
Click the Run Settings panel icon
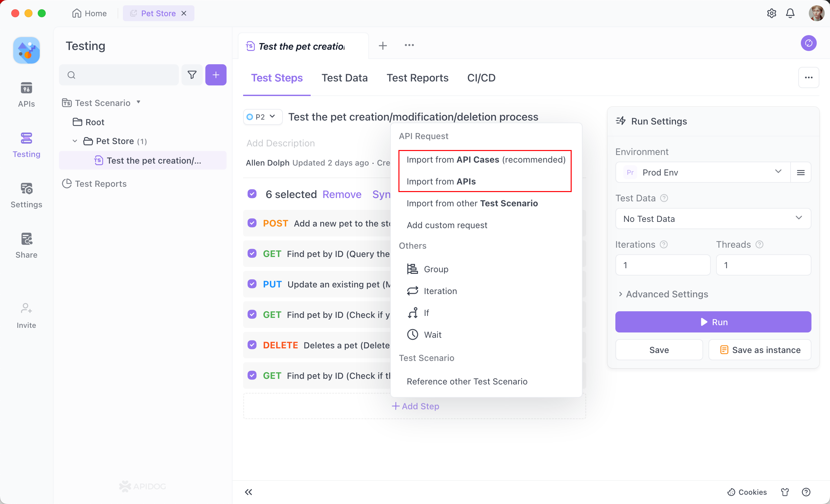[x=621, y=121]
